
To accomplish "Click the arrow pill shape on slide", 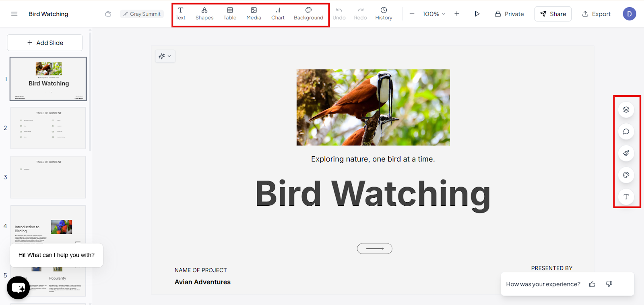I will [x=375, y=249].
